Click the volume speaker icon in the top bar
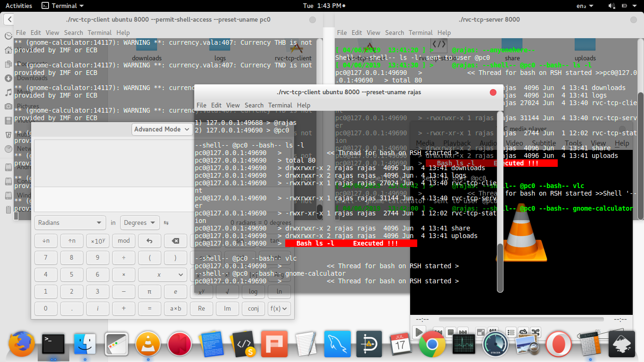Screen dimensions: 644x362 click(x=611, y=6)
